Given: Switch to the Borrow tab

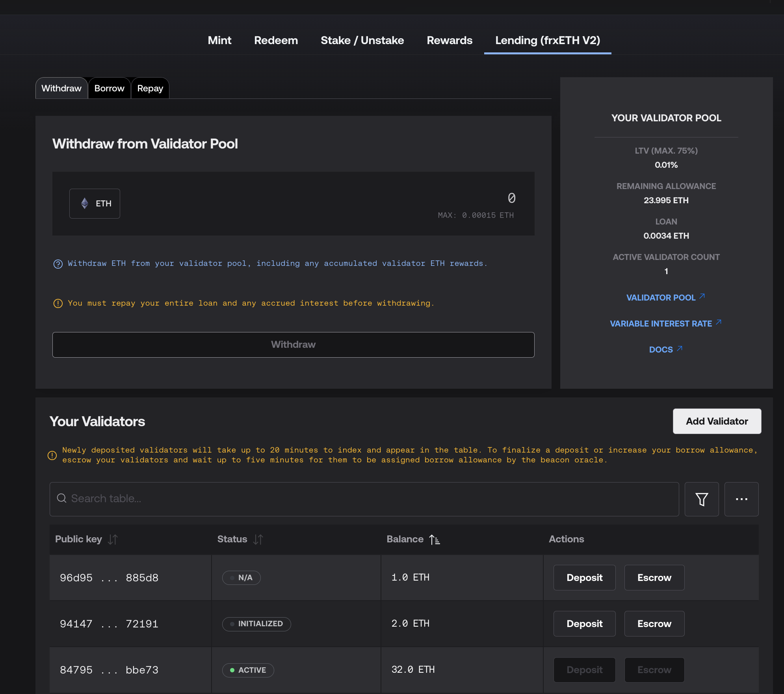Looking at the screenshot, I should pyautogui.click(x=109, y=88).
